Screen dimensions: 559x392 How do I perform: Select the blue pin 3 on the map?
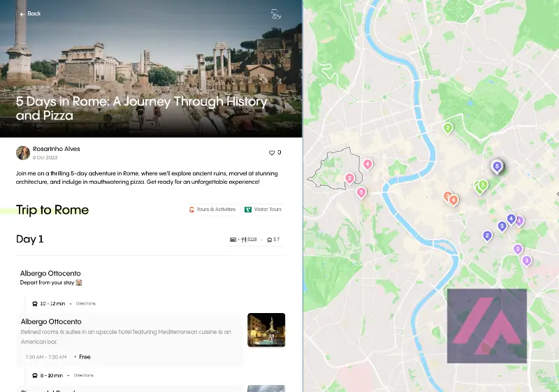tap(502, 226)
